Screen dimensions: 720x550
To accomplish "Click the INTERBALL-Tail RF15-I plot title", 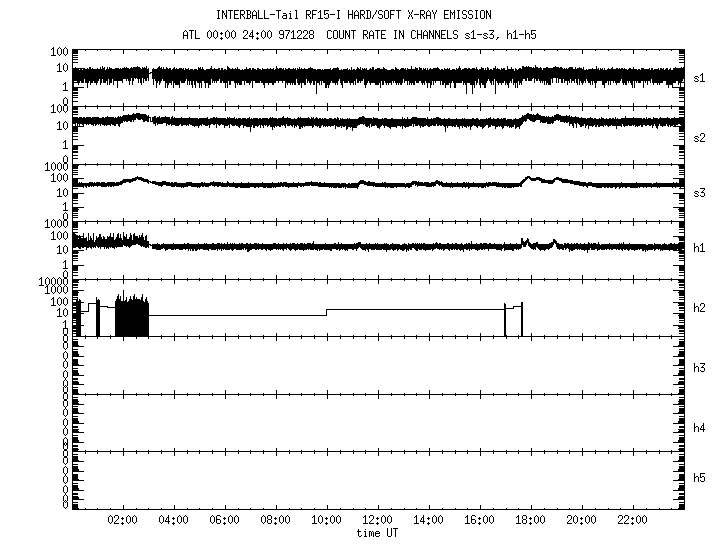I will 353,15.
